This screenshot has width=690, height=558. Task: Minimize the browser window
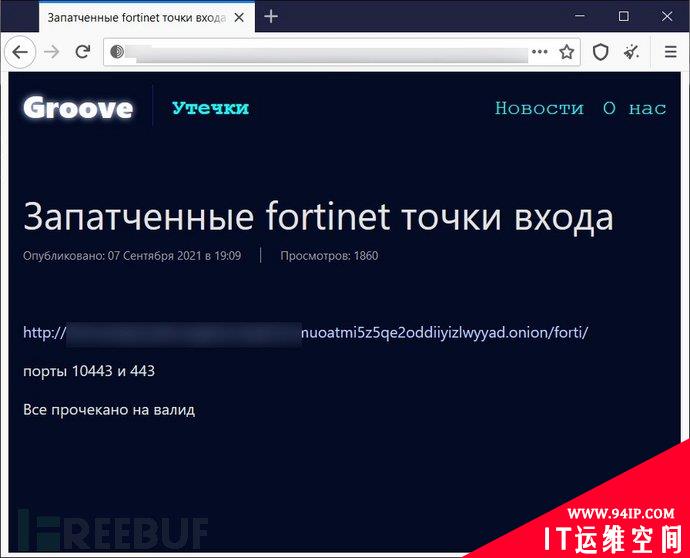pos(580,17)
